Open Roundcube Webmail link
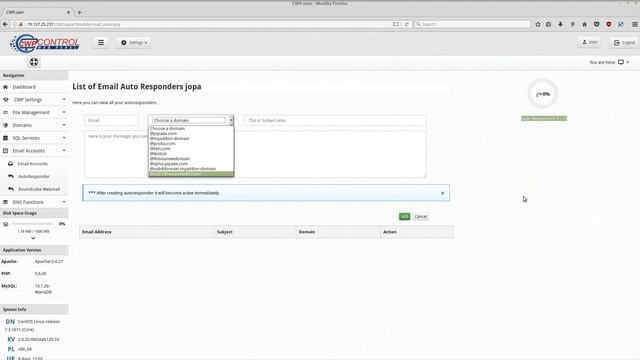Image resolution: width=640 pixels, height=360 pixels. pyautogui.click(x=39, y=189)
